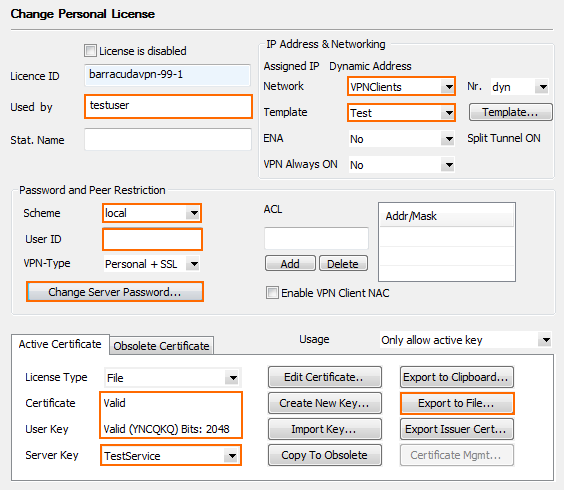Click the Template... button
This screenshot has width=564, height=490.
[510, 112]
